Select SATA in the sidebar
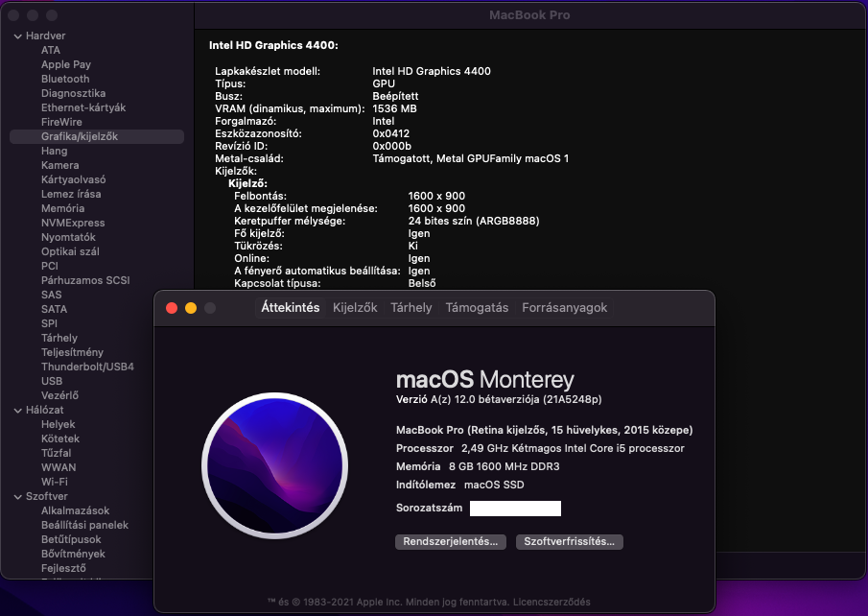 (x=54, y=309)
